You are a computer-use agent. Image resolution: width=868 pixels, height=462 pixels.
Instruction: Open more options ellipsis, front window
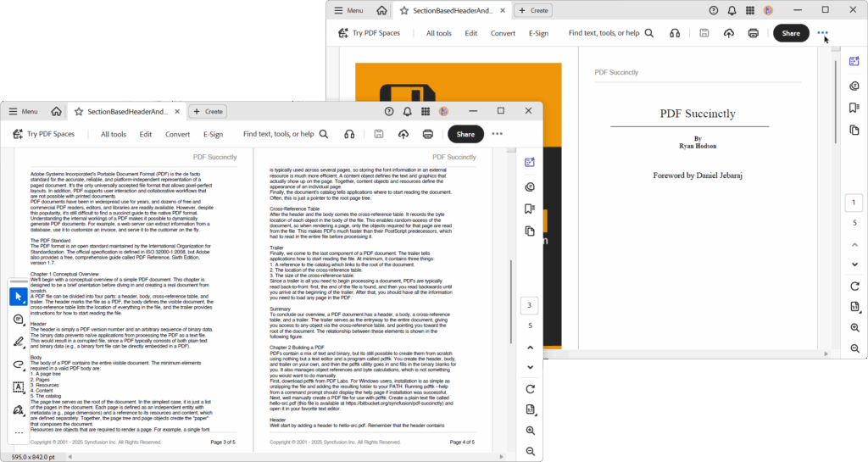[x=497, y=134]
